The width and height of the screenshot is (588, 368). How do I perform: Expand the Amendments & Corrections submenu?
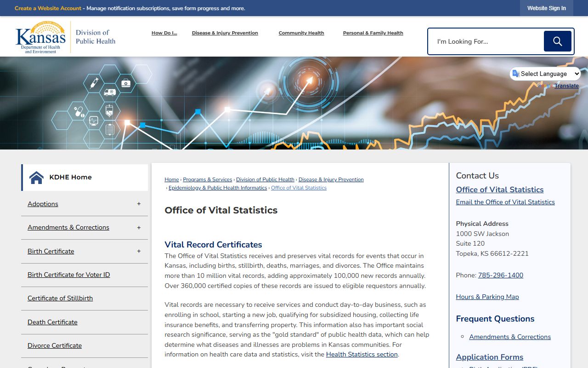tap(139, 228)
